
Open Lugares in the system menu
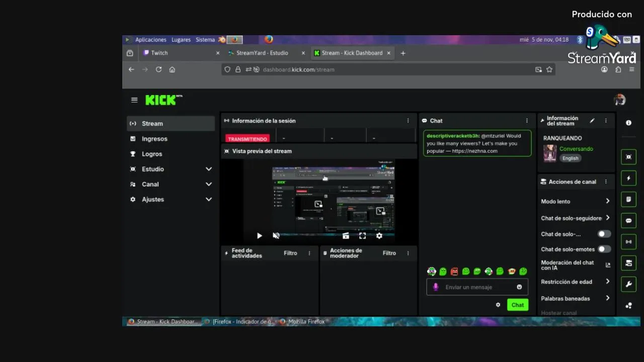click(x=181, y=40)
